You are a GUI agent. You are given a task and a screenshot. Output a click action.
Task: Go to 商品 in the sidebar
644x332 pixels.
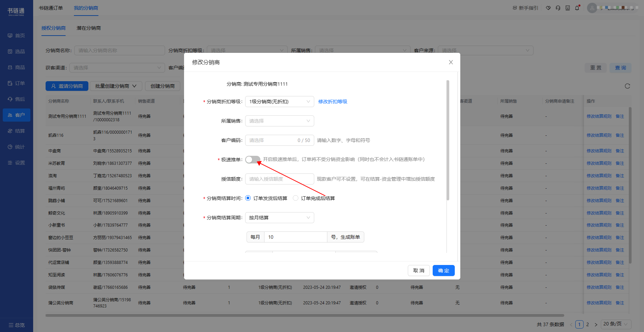16,67
